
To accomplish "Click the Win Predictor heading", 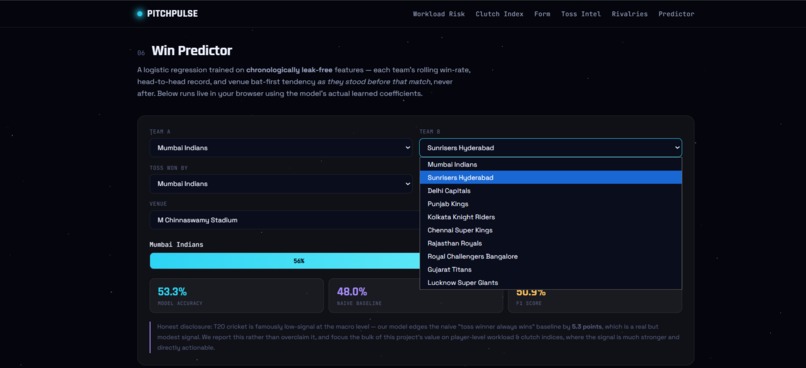I will click(x=192, y=50).
